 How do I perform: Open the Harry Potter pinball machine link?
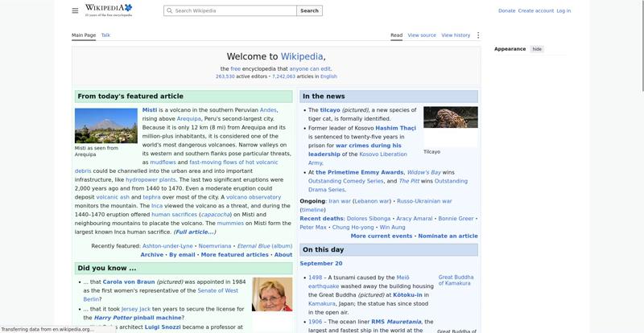(x=138, y=318)
